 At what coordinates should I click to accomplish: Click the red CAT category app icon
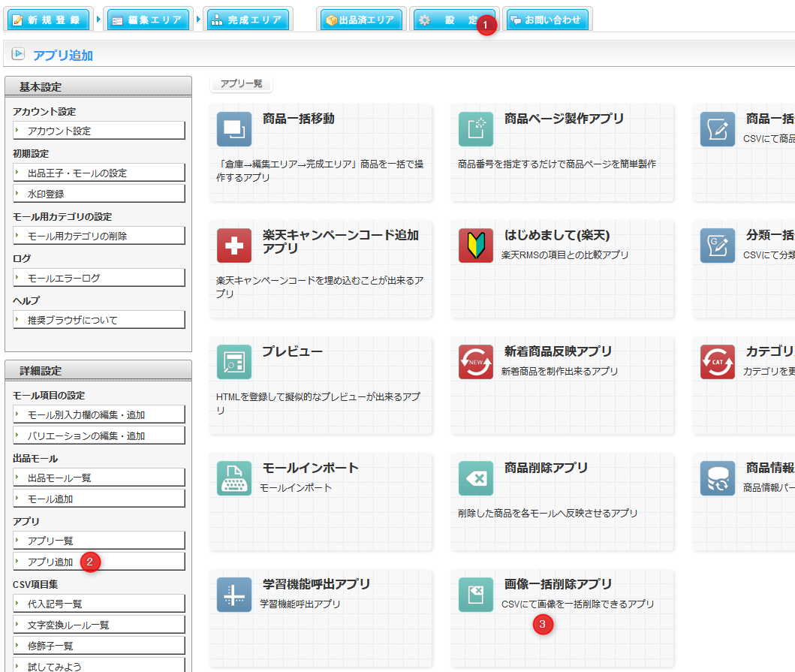pyautogui.click(x=718, y=362)
